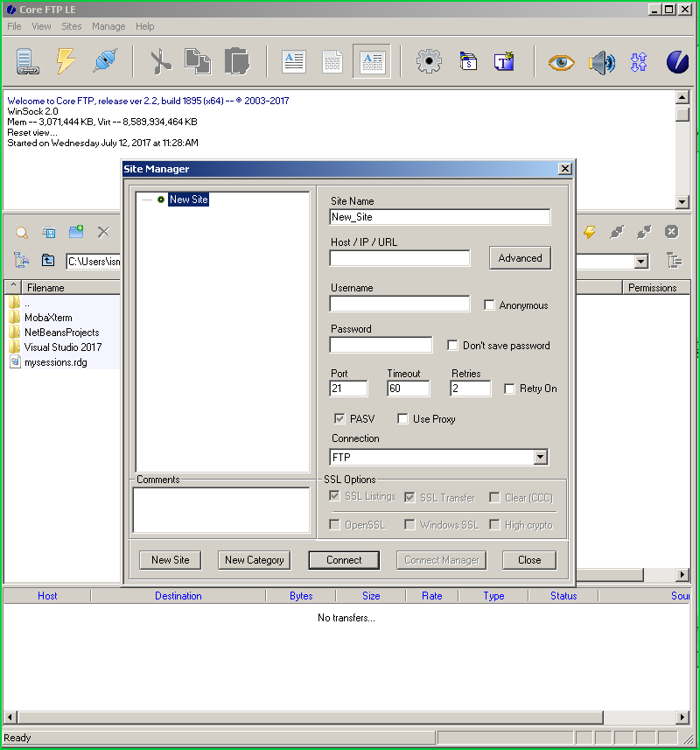
Task: Click the Advanced button
Action: pos(521,258)
